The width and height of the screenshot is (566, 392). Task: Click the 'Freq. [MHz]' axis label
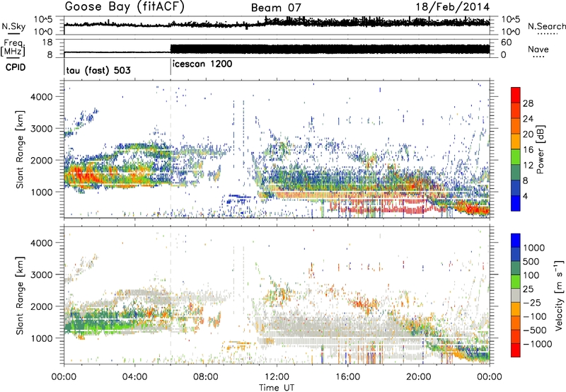click(x=13, y=47)
